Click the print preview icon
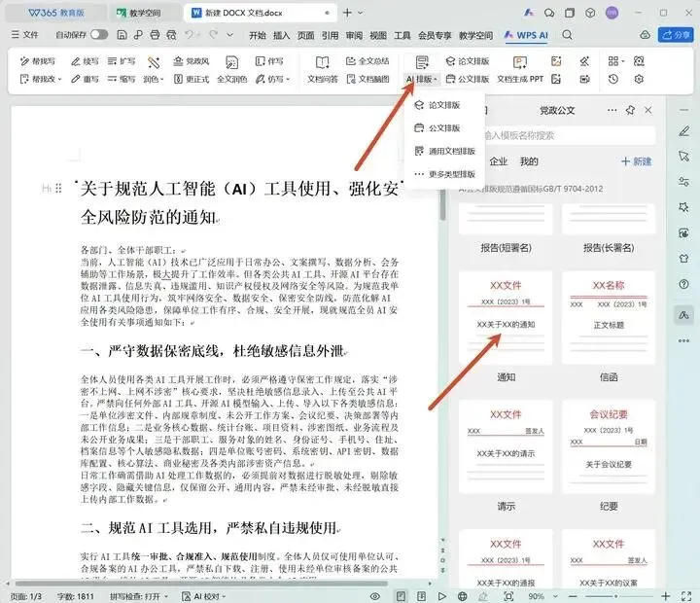Image resolution: width=700 pixels, height=603 pixels. click(171, 34)
